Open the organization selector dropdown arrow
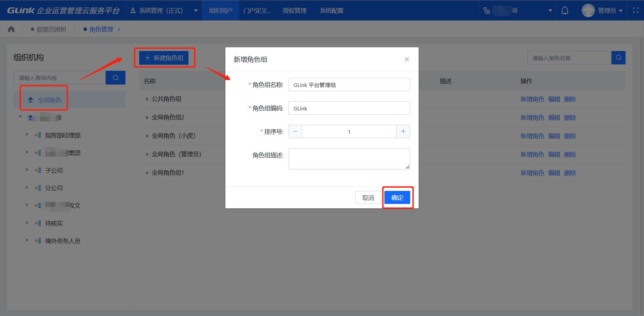The height and width of the screenshot is (316, 644). pos(550,10)
